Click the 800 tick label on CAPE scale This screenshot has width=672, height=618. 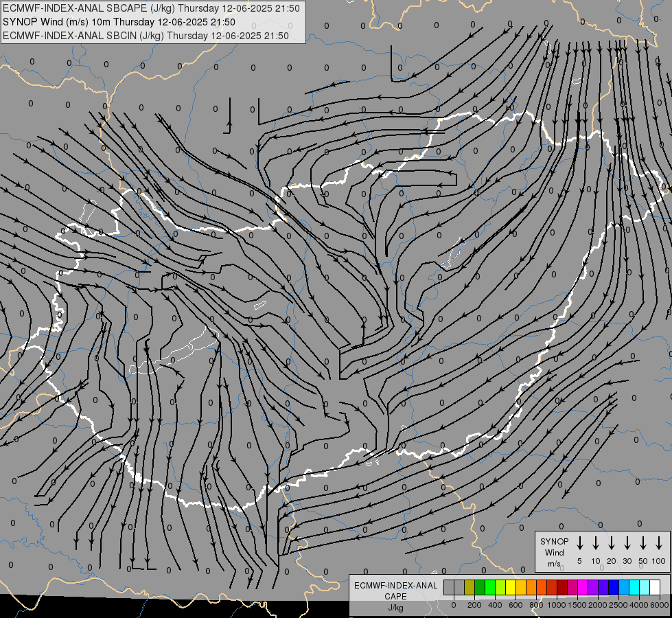536,605
